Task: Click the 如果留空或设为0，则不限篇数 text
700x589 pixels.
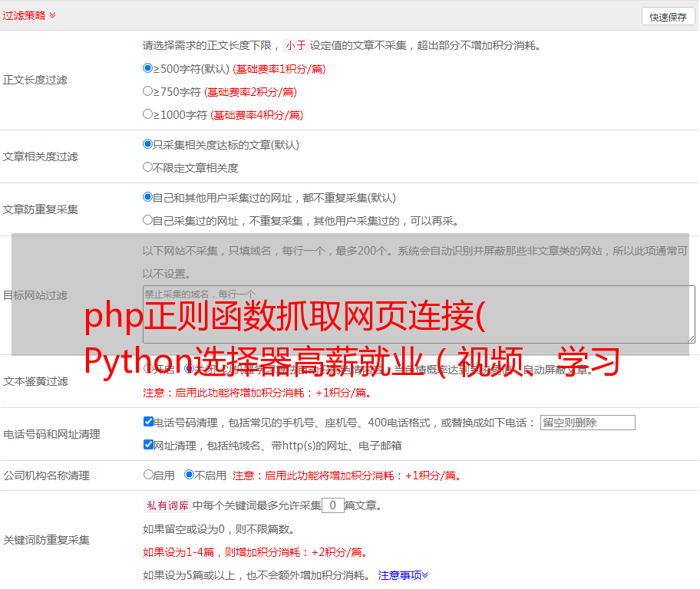Action: point(219,529)
